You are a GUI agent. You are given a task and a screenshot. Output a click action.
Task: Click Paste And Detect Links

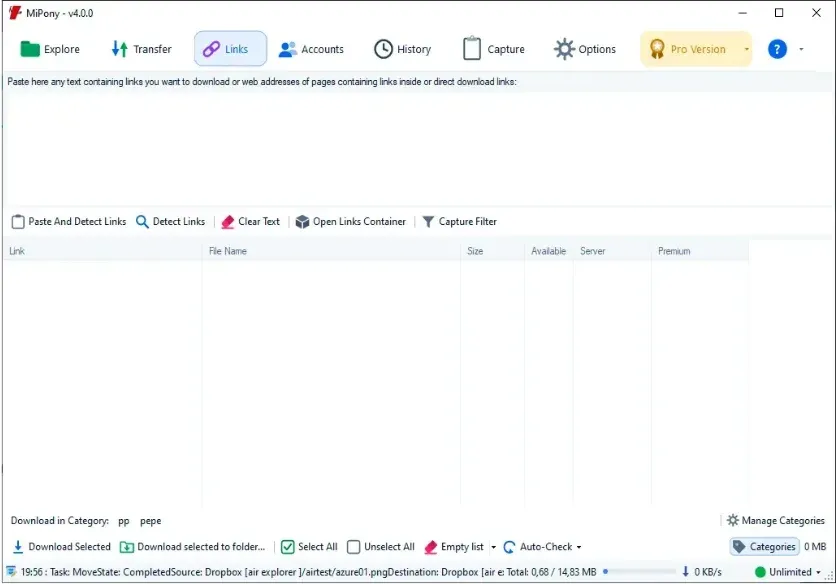point(69,221)
